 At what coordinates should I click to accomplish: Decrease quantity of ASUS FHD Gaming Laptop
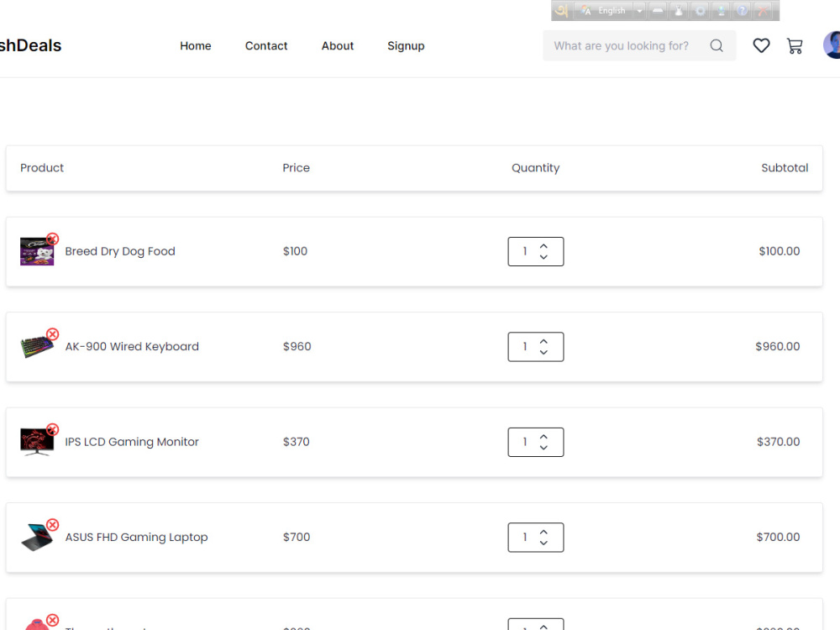pos(543,543)
